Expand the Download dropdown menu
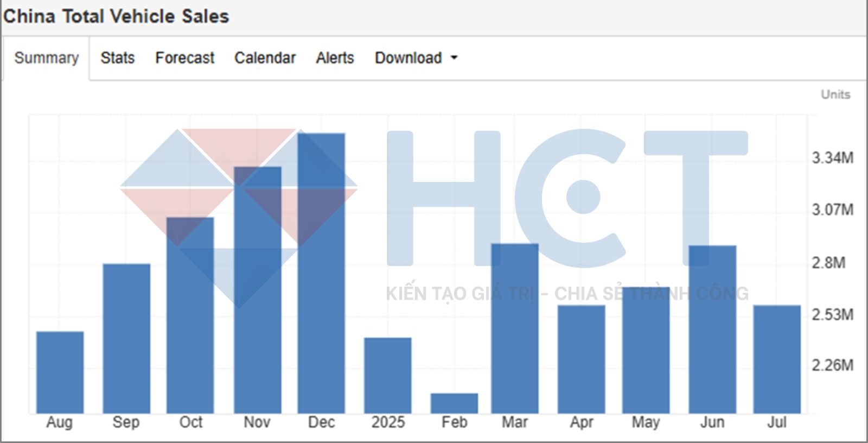The width and height of the screenshot is (868, 443). [x=409, y=58]
